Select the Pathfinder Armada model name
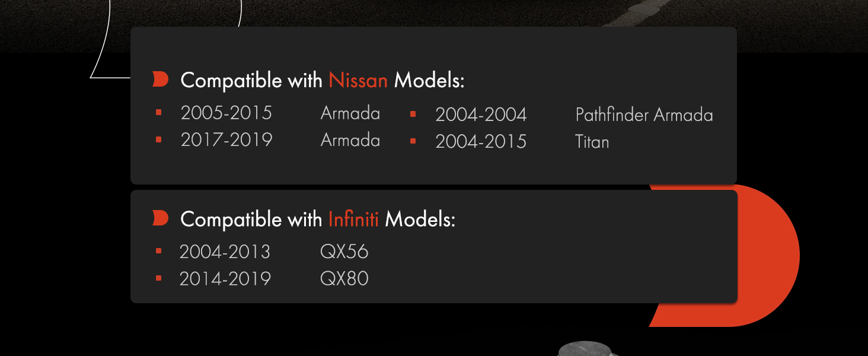868x356 pixels. (644, 115)
